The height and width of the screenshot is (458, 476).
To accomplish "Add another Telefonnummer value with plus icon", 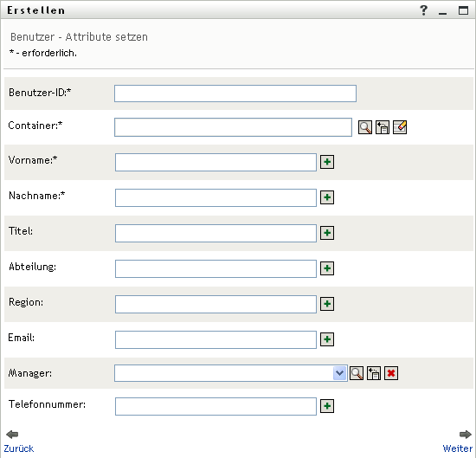I will [x=327, y=406].
